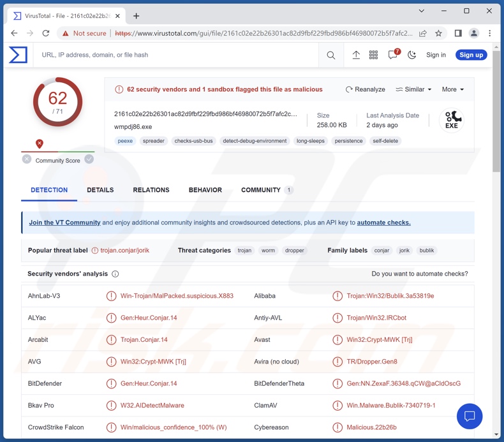The image size is (504, 442).
Task: Switch to the BEHAVIOR tab
Action: click(205, 190)
